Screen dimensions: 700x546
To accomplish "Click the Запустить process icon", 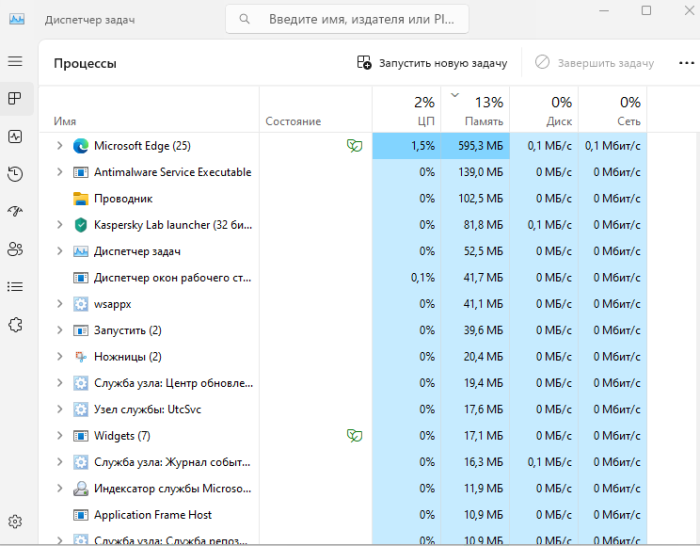I will coord(81,330).
